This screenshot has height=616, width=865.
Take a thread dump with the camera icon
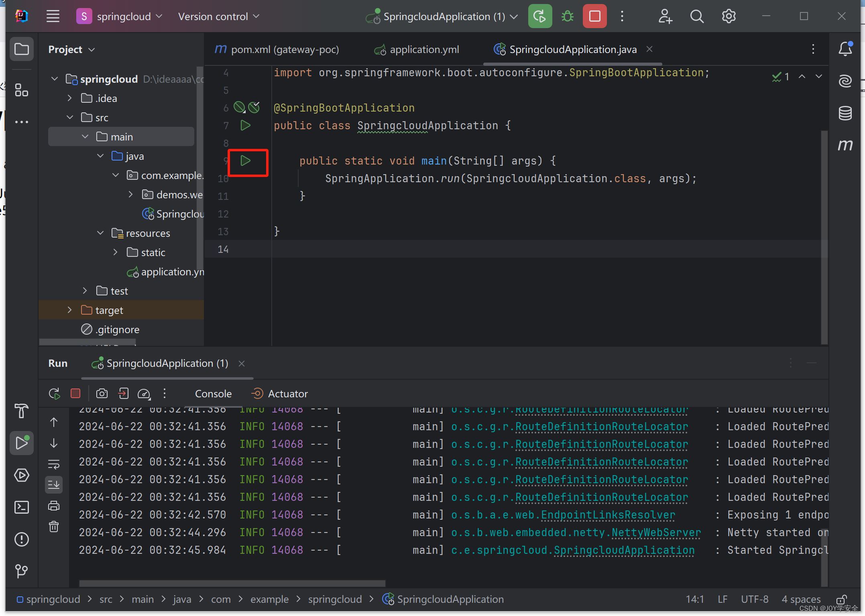(102, 394)
